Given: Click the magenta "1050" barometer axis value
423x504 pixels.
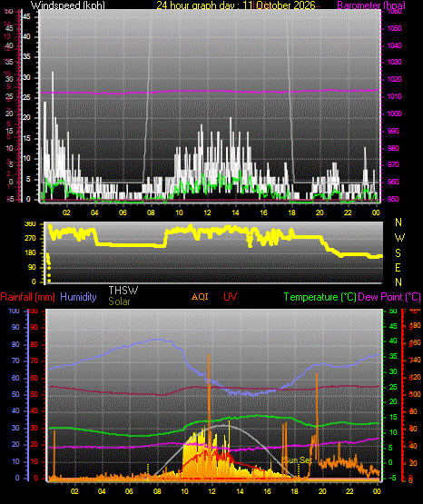Looking at the screenshot, I should 394,28.
